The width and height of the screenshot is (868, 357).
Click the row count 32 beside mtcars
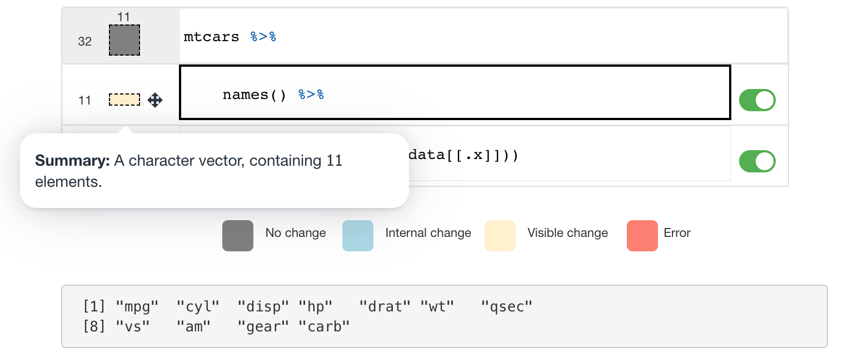coord(84,41)
